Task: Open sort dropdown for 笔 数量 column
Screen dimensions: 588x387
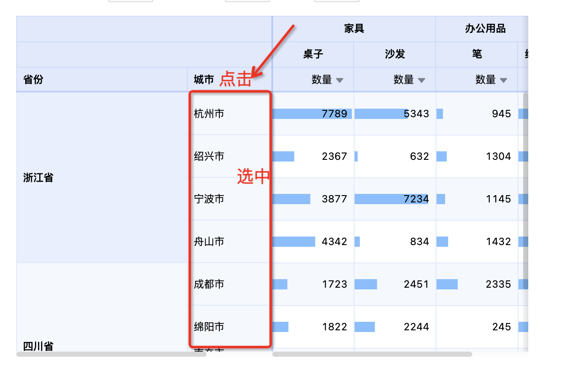Action: click(504, 80)
